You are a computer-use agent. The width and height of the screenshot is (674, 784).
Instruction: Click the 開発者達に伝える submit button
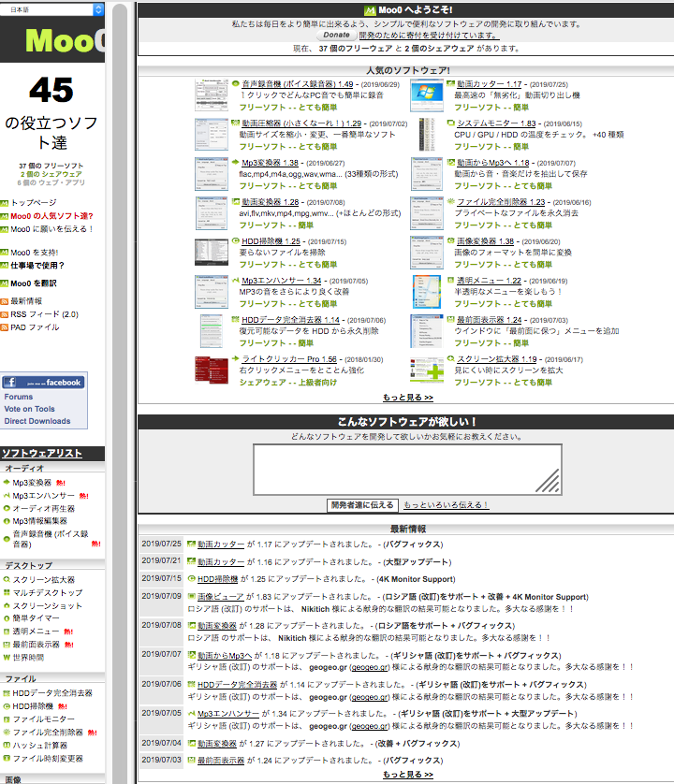362,505
